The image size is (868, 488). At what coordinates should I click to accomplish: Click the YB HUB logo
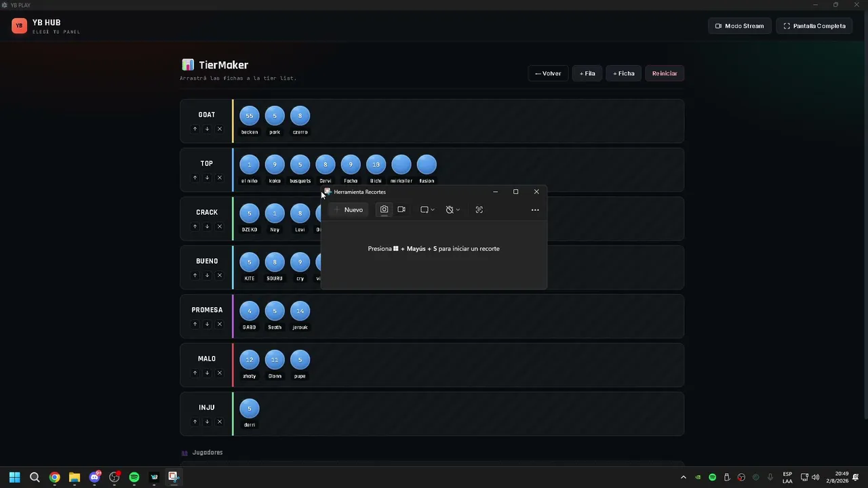click(19, 26)
